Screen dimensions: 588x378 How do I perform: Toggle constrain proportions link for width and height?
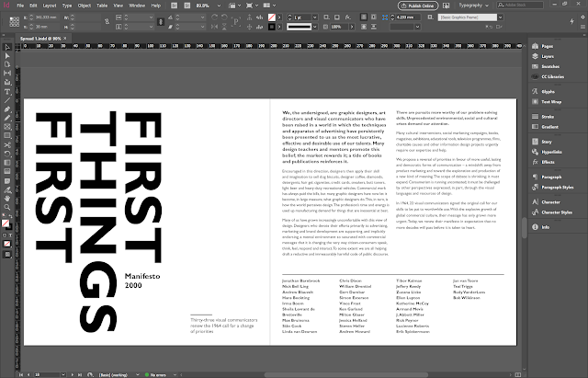(107, 22)
